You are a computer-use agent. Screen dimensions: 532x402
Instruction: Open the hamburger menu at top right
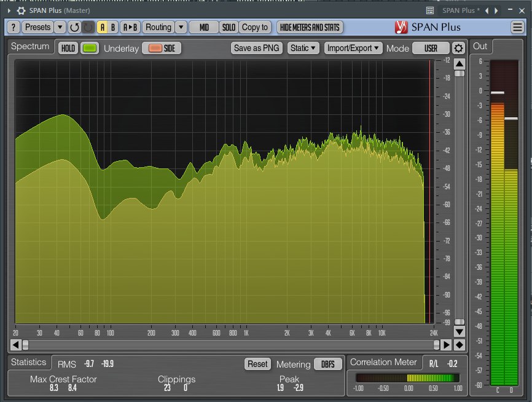(517, 27)
